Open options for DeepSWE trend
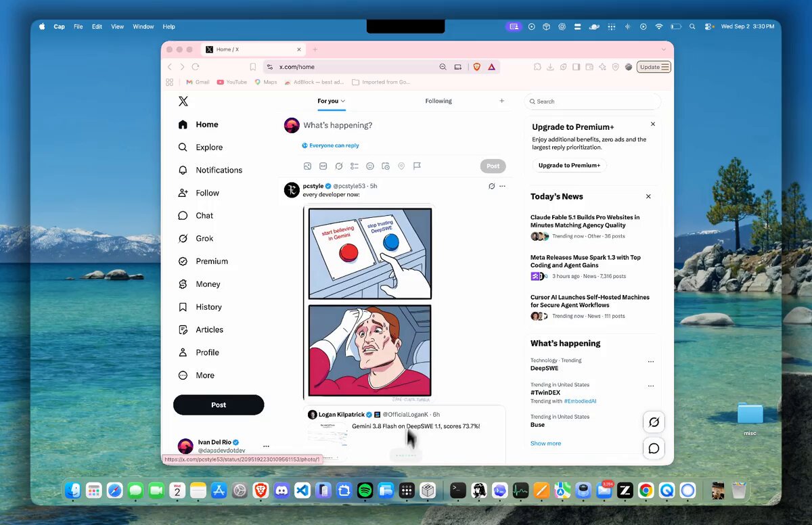This screenshot has height=525, width=812. coord(651,362)
